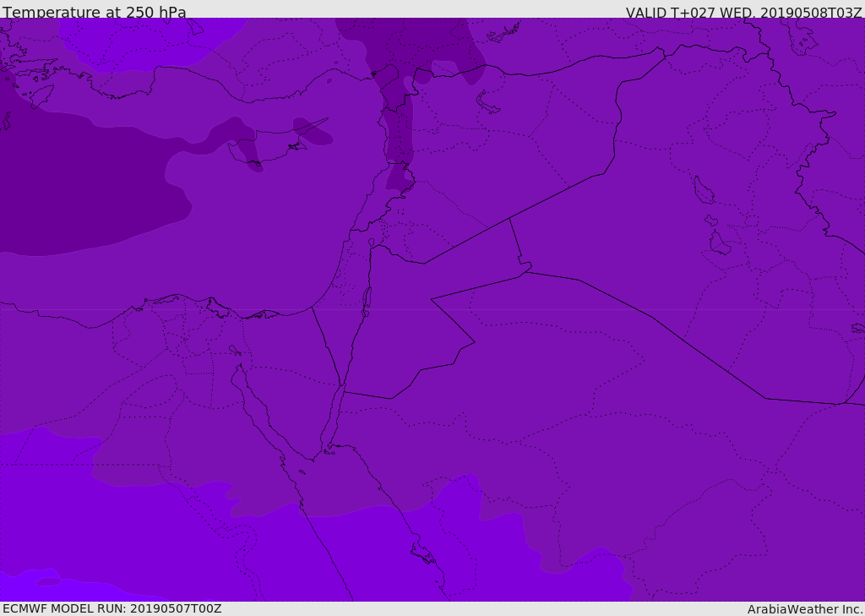865x616 pixels.
Task: Click Lake Tharthar in central Iraq
Action: tap(703, 191)
